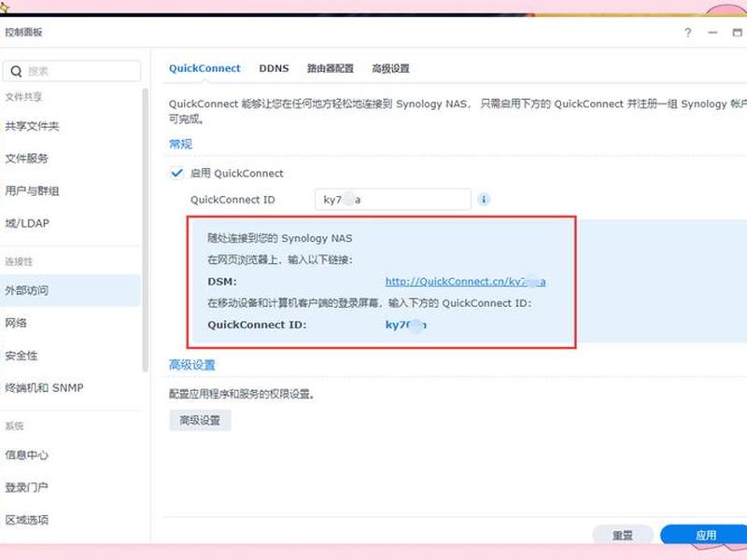Screen dimensions: 747x560
Task: Apply changes with the 应用 button
Action: click(705, 535)
